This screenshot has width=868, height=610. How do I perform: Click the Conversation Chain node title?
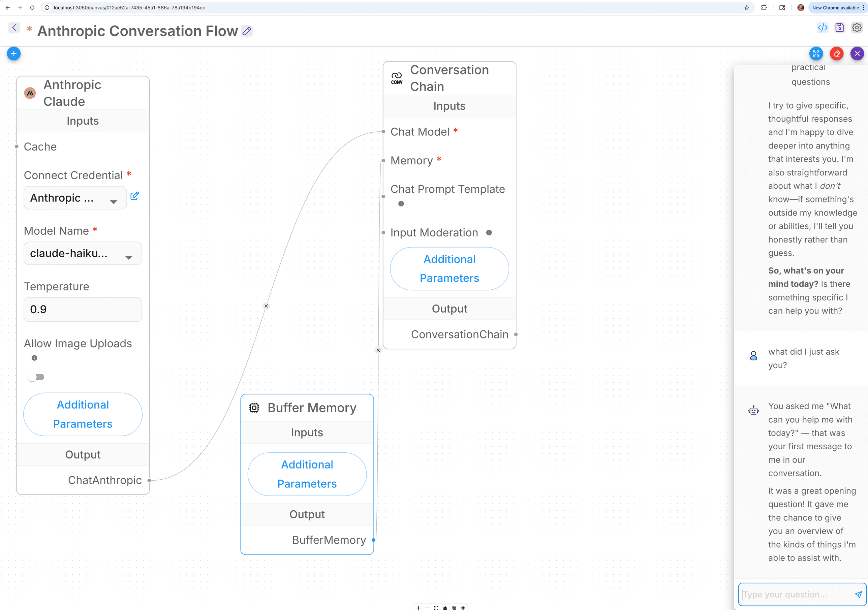click(449, 78)
